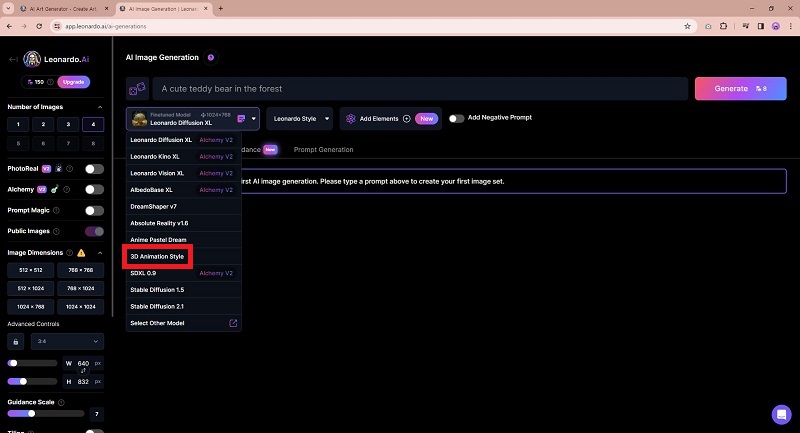Screen dimensions: 800x433
Task: Set number of images to 3
Action: click(x=68, y=124)
